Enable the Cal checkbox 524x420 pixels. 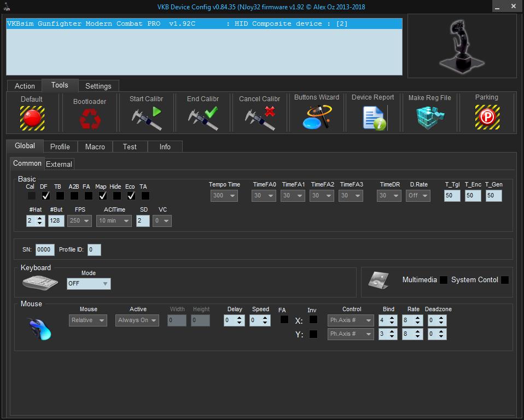tap(31, 196)
